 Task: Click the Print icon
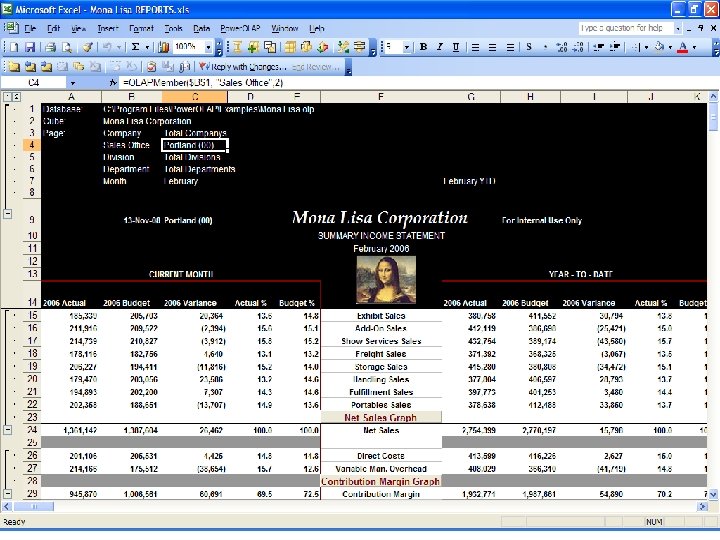pos(51,47)
